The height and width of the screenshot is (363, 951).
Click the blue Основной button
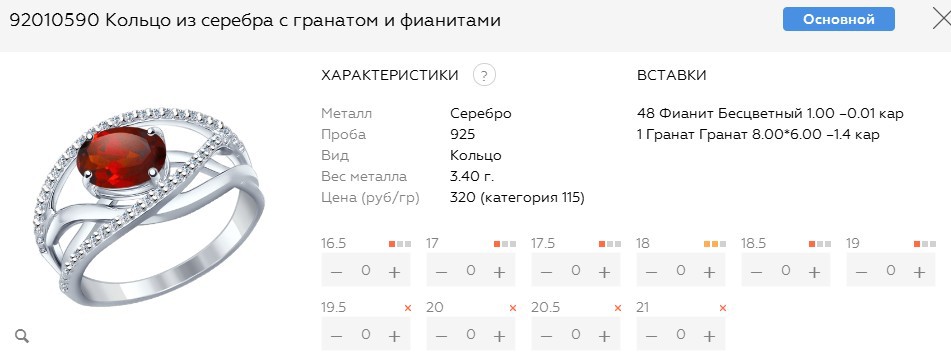838,19
